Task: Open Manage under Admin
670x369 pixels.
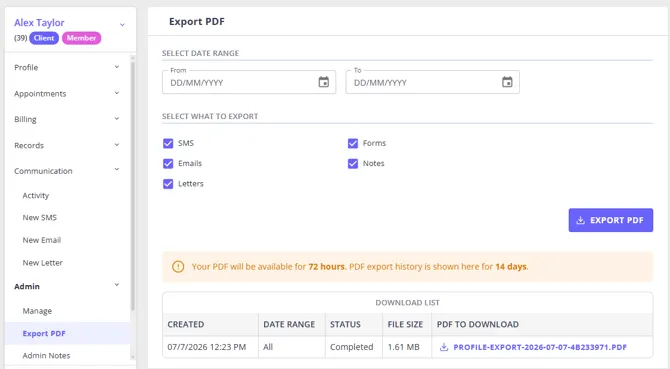Action: 37,311
